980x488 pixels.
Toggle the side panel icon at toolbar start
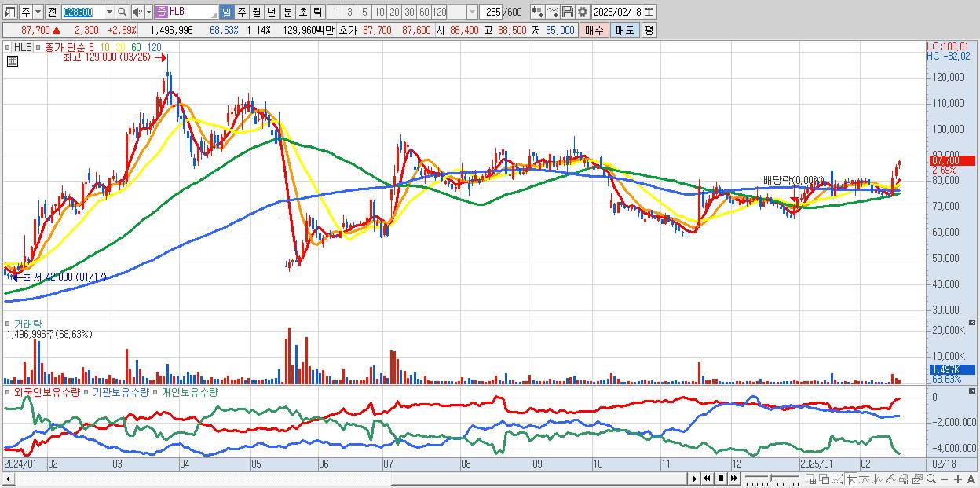9,12
